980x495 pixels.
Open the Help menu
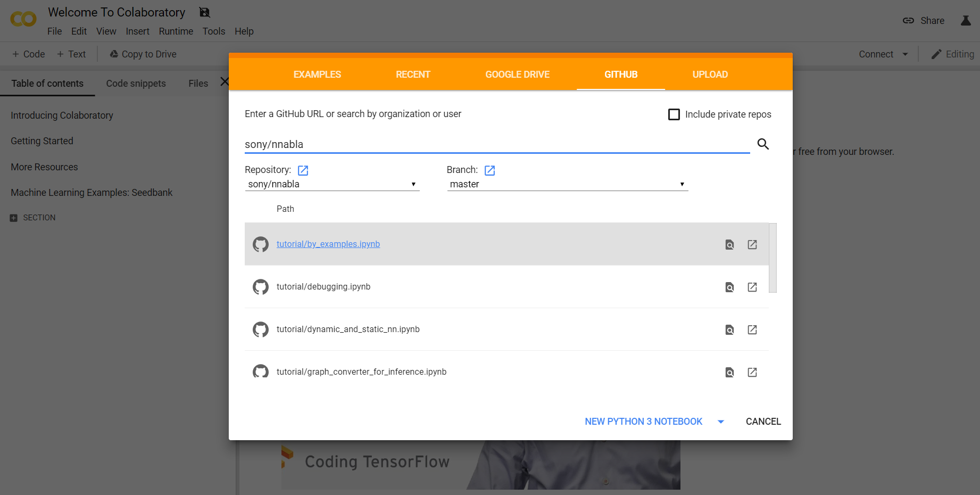(x=244, y=31)
